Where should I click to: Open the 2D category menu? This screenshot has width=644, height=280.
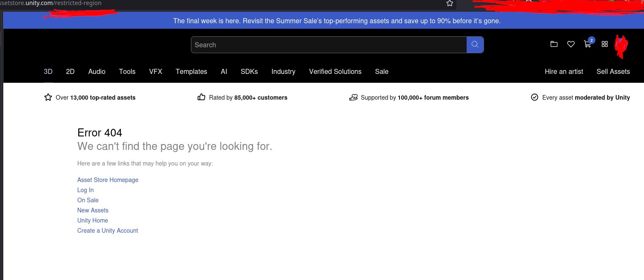71,71
